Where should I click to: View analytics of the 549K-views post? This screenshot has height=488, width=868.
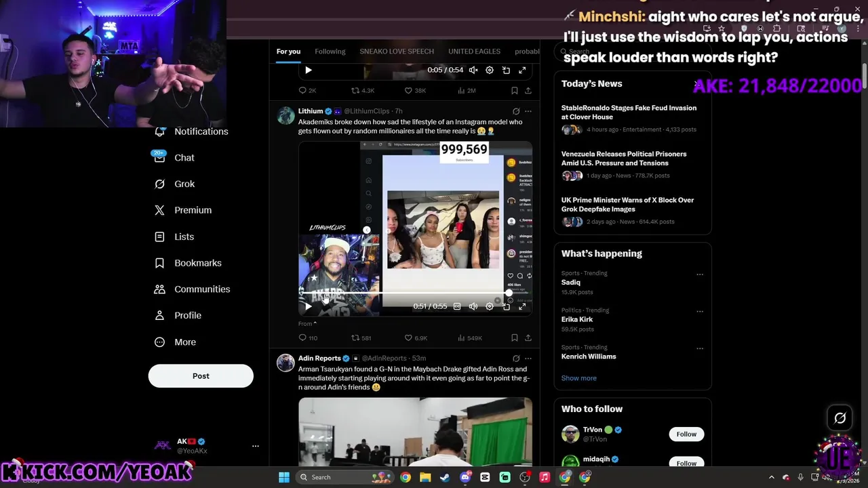point(470,338)
